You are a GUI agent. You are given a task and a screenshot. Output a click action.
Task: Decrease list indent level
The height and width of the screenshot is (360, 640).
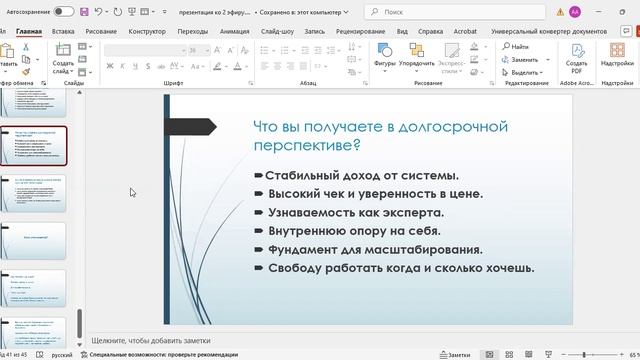305,51
